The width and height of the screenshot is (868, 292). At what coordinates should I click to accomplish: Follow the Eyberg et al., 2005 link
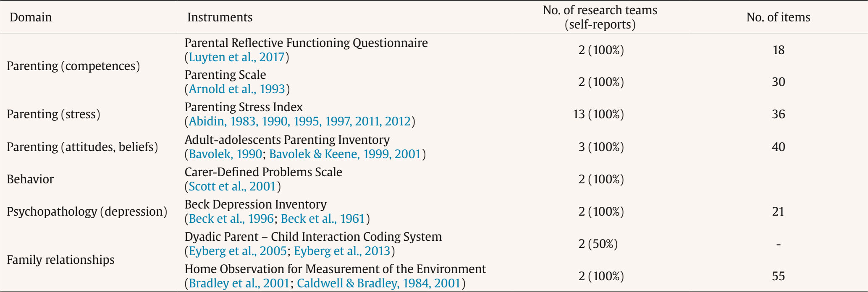click(238, 251)
